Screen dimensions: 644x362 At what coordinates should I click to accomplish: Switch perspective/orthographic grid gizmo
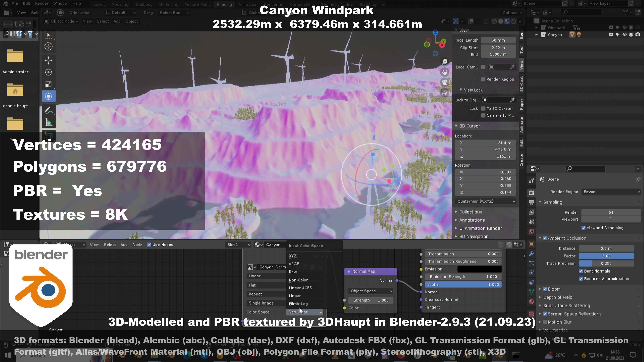click(444, 93)
